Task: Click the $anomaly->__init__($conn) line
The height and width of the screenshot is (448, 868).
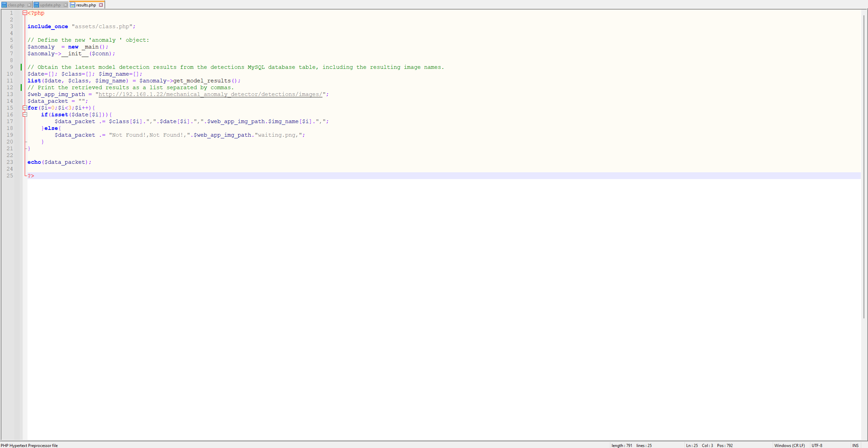Action: tap(71, 54)
